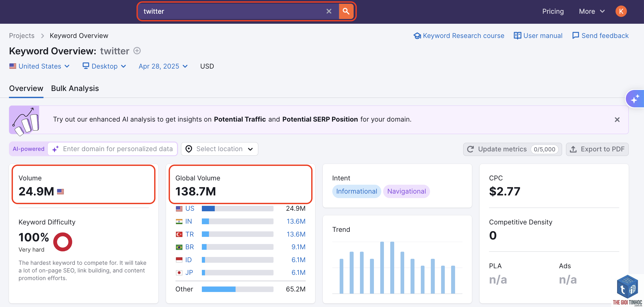This screenshot has height=307, width=644.
Task: Click the Projects breadcrumb
Action: 22,36
